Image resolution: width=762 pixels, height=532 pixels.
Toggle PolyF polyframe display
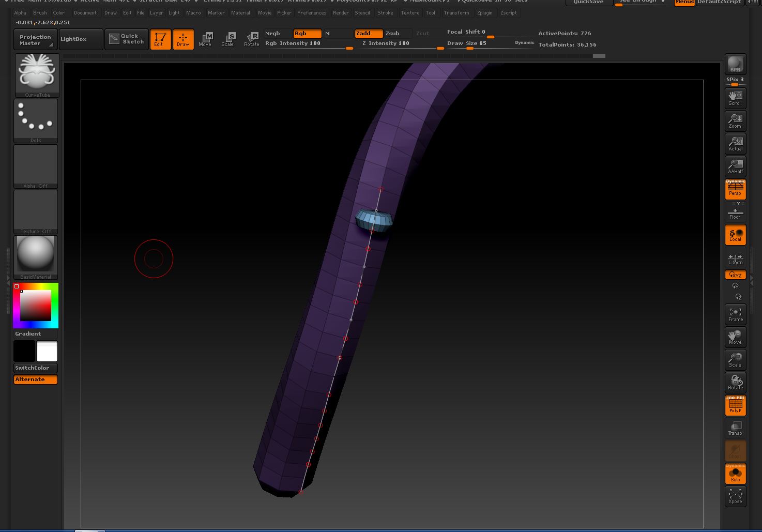tap(735, 405)
